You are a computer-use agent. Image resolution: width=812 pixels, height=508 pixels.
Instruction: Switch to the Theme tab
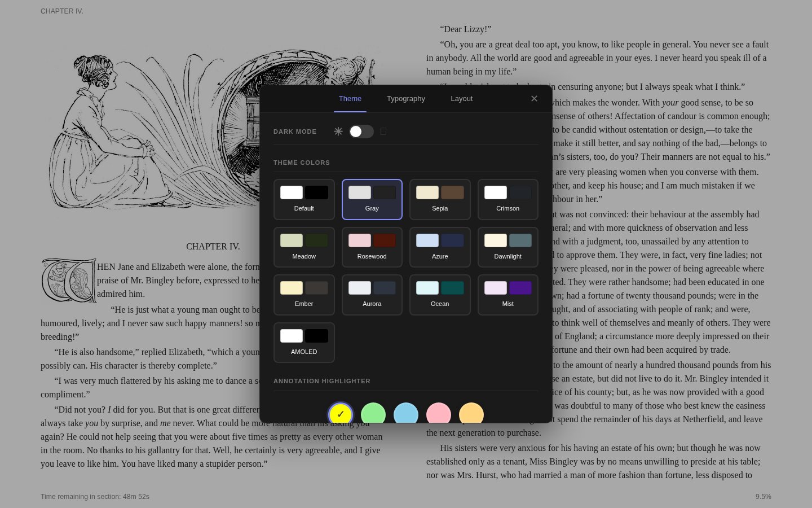[x=350, y=99]
